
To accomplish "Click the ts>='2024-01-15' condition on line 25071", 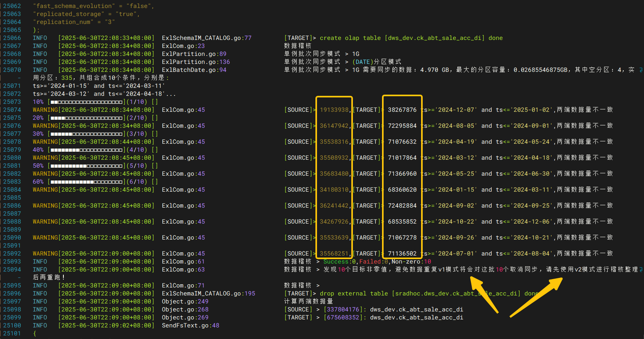I will (99, 86).
